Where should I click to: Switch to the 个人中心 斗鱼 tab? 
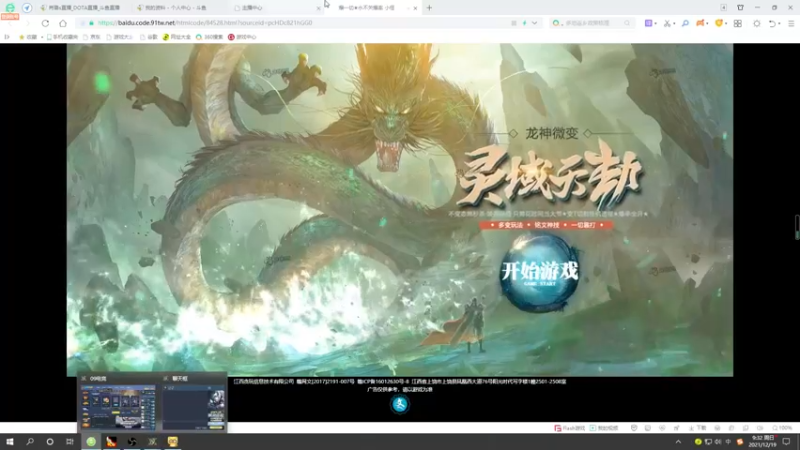pyautogui.click(x=176, y=8)
